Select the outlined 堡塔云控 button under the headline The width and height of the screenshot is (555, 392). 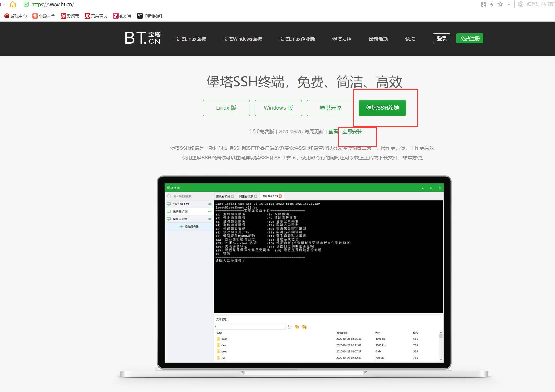point(330,108)
